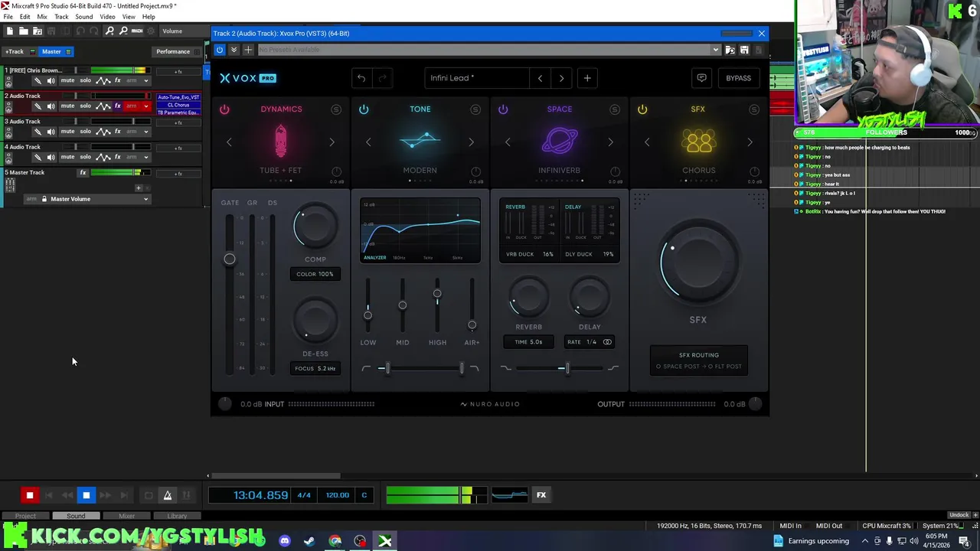Select the Infiniverb planet icon
This screenshot has height=551, width=980.
(560, 142)
